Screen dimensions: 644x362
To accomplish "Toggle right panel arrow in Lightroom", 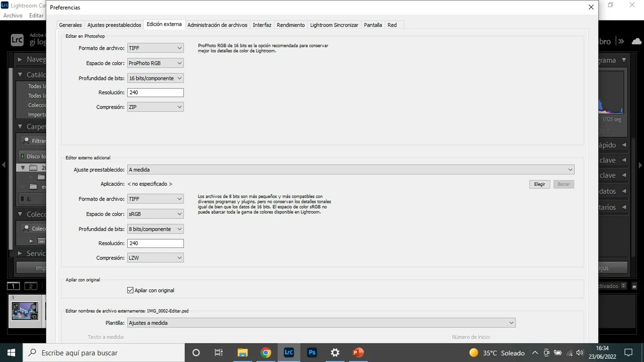I will click(640, 164).
